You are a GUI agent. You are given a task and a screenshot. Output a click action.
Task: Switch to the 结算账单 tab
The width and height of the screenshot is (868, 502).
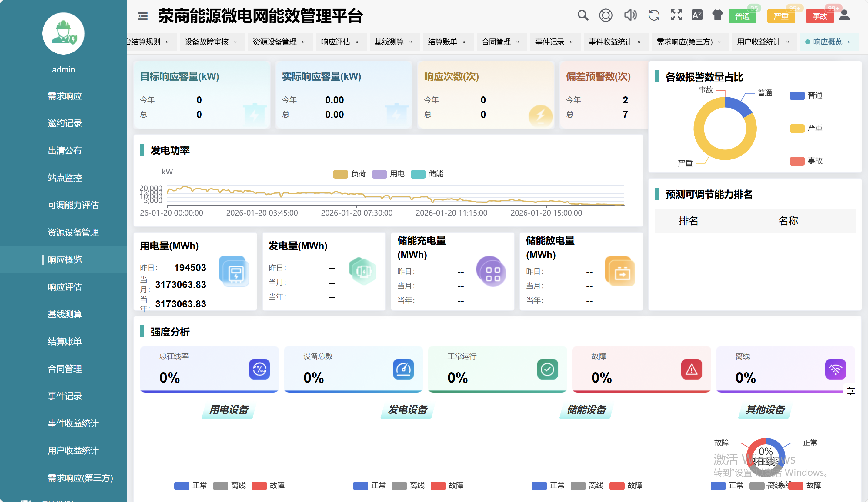tap(442, 42)
